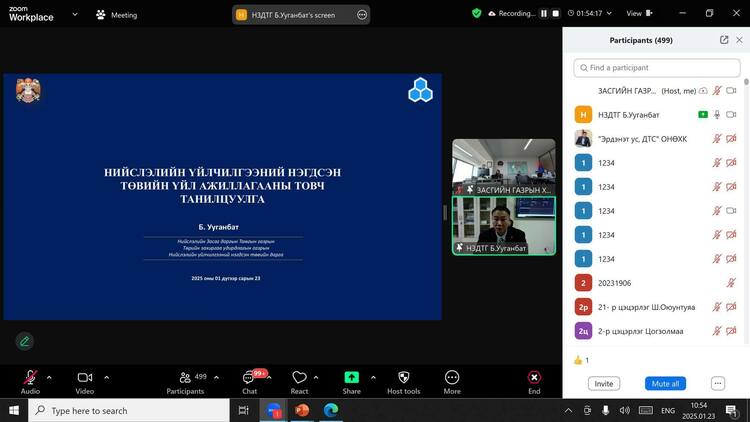Open the More options ellipsis in toolbar
Viewport: 750px width, 422px height.
pyautogui.click(x=452, y=377)
